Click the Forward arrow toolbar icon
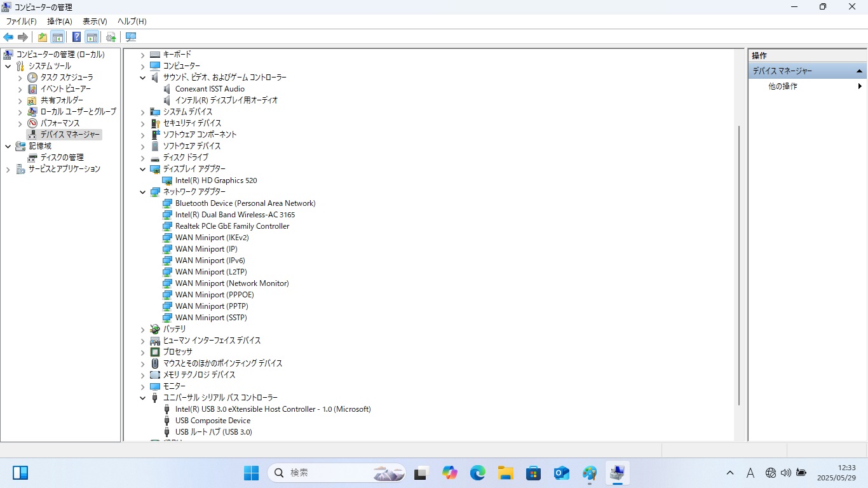 pyautogui.click(x=23, y=37)
